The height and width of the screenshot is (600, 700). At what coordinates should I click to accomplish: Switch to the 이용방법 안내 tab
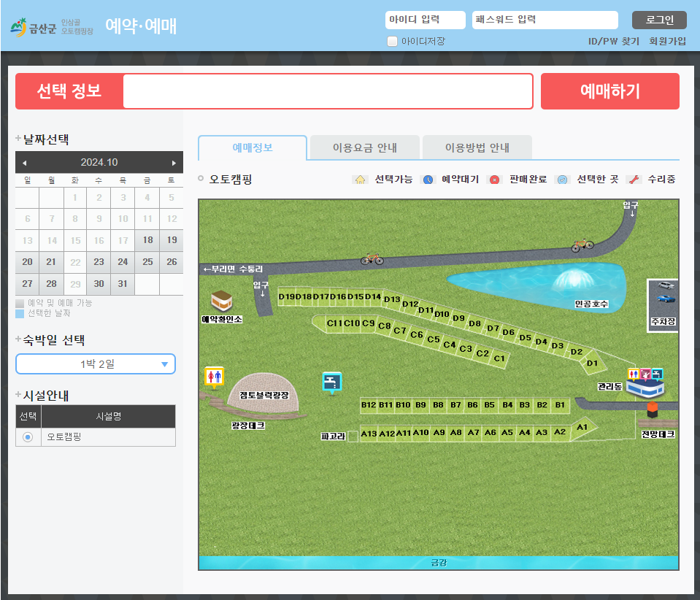coord(477,147)
